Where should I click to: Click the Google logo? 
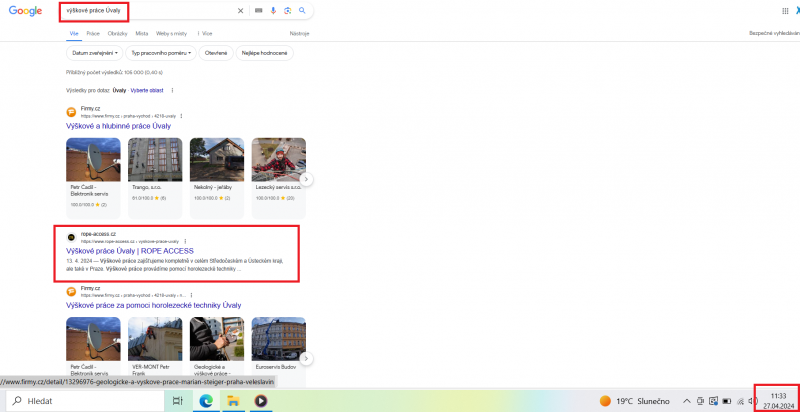click(x=25, y=11)
